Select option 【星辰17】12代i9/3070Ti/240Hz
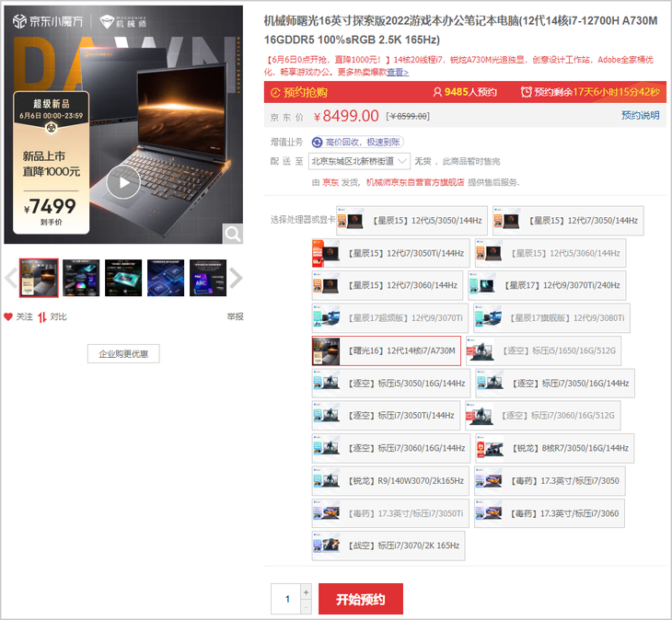Screen dimensions: 672x620 click(547, 285)
